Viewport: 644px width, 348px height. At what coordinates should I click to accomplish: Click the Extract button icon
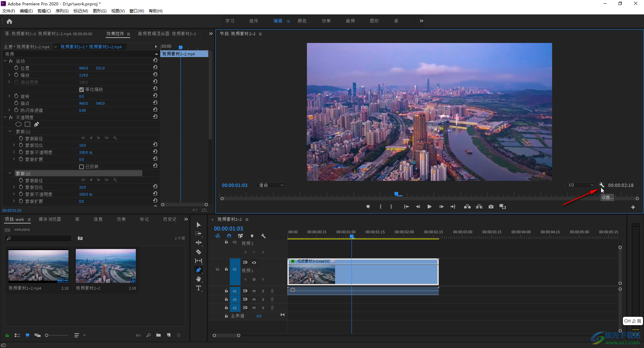click(x=479, y=207)
